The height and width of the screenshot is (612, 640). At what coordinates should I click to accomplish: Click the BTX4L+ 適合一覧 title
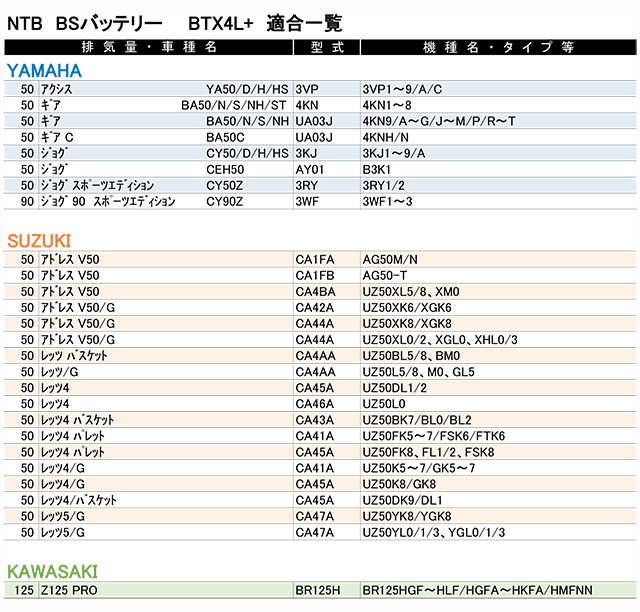coord(265,24)
